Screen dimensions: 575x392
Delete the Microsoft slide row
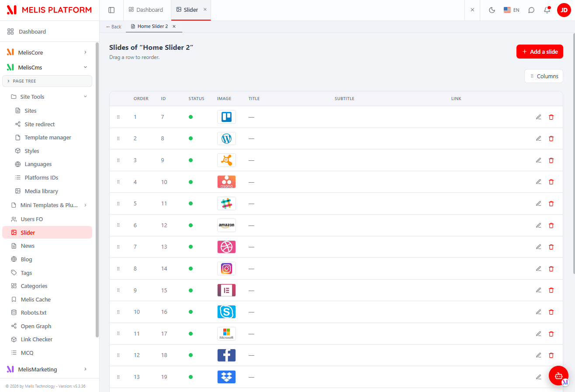(551, 333)
